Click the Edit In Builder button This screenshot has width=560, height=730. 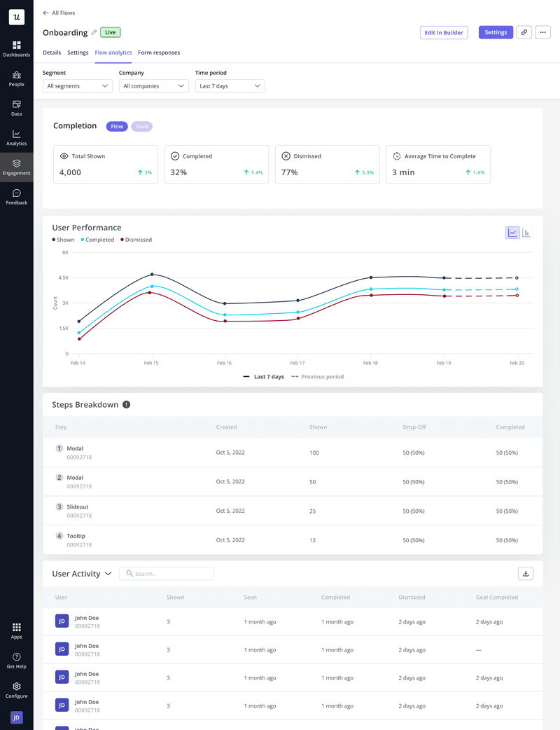point(444,32)
